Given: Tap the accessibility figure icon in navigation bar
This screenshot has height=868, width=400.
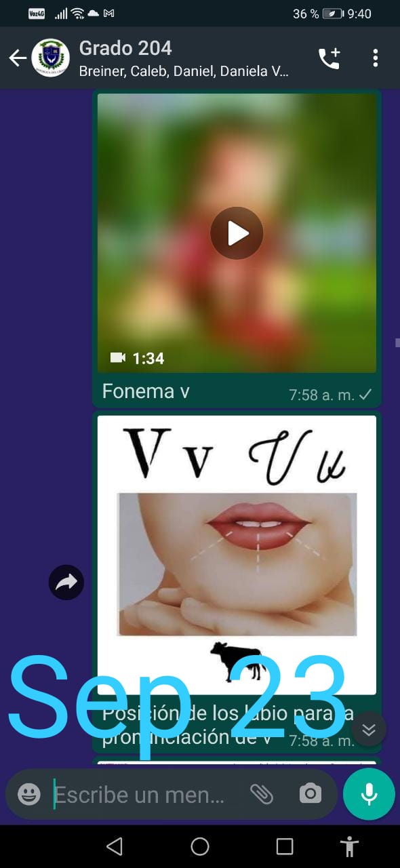Looking at the screenshot, I should [x=350, y=846].
